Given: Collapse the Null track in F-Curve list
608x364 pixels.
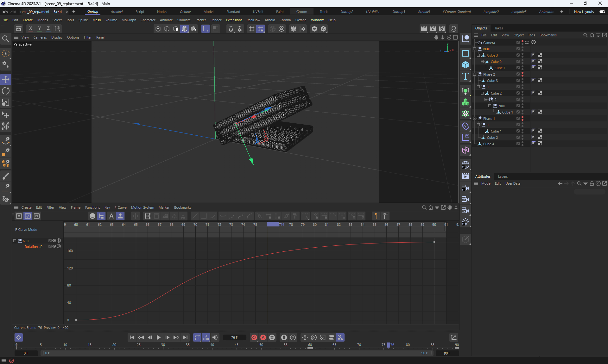Looking at the screenshot, I should [15, 241].
